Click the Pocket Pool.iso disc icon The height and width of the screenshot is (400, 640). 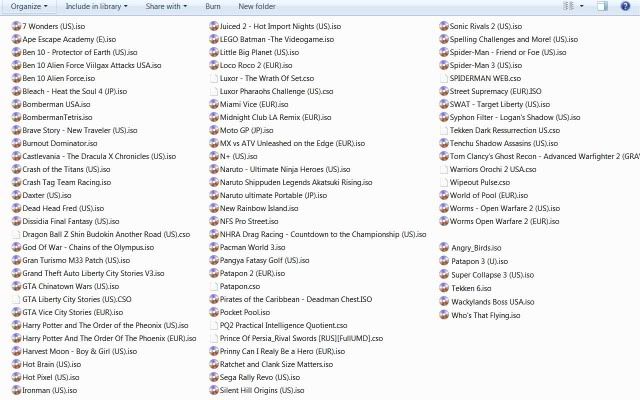(x=214, y=312)
